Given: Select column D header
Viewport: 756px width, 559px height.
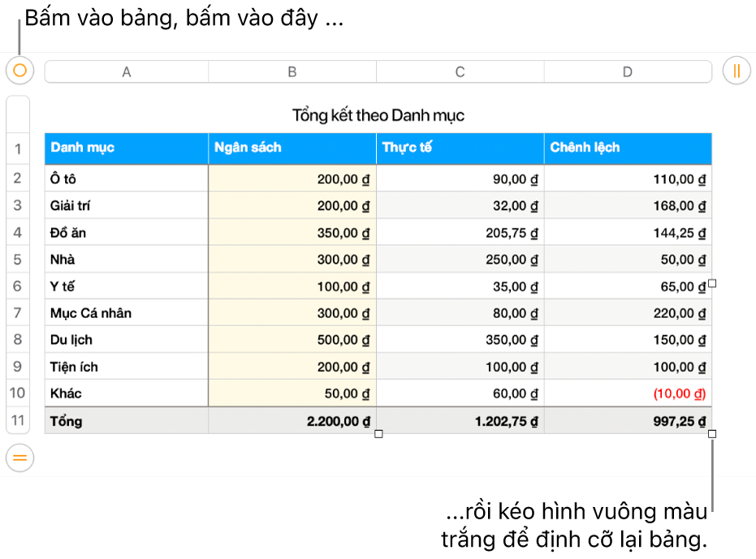Looking at the screenshot, I should [x=628, y=72].
